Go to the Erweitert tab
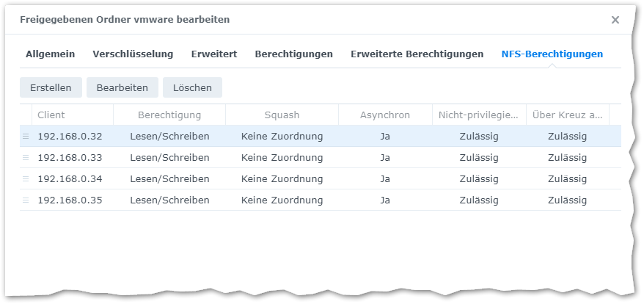The height and width of the screenshot is (304, 644). click(213, 54)
